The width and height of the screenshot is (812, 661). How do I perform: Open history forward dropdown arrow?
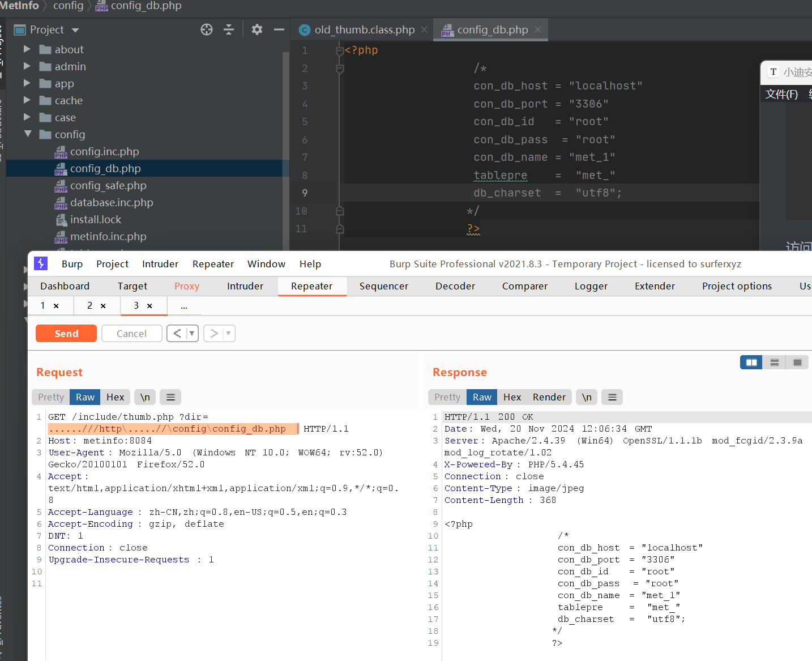coord(229,334)
